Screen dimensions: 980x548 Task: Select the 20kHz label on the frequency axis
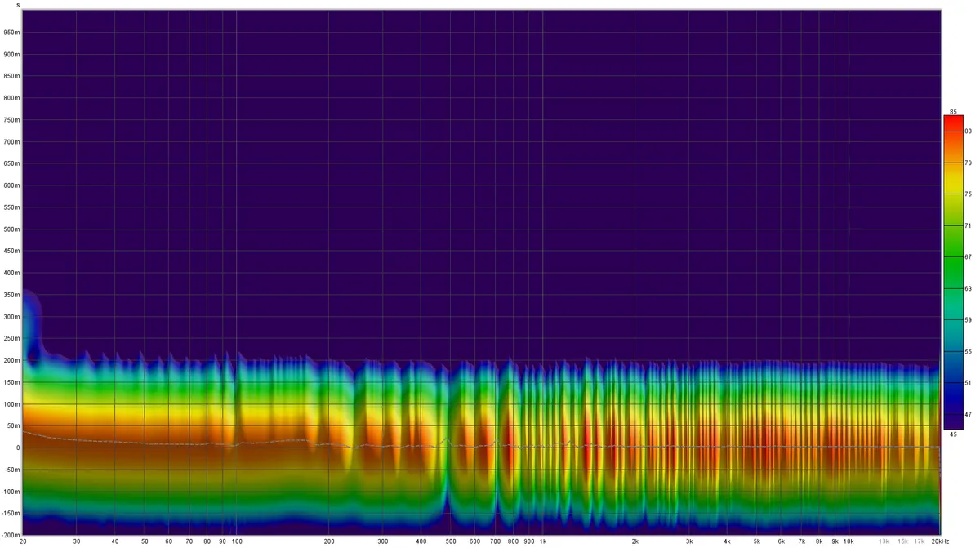[939, 541]
